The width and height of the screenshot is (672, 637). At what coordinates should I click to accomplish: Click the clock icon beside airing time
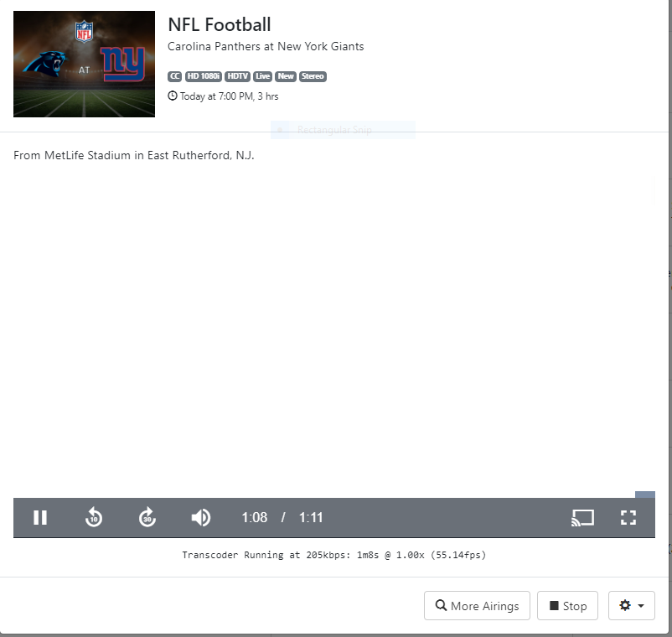pyautogui.click(x=173, y=96)
